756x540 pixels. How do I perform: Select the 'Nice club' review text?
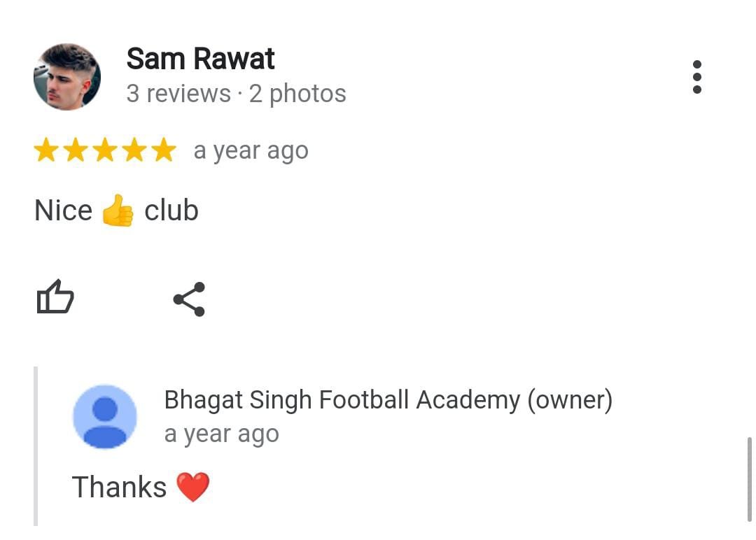[x=116, y=211]
